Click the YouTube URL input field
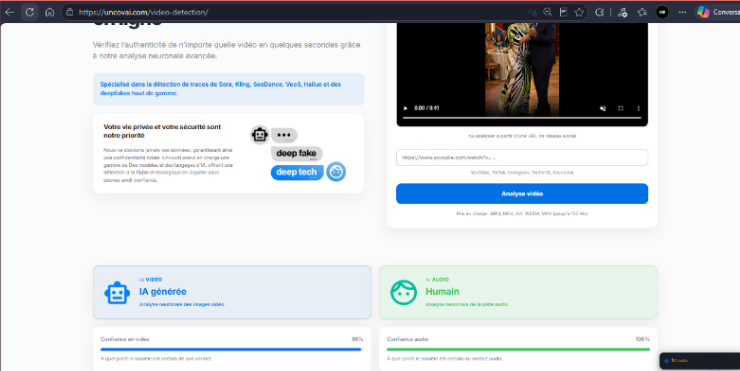Screen dimensions: 740x371 click(522, 158)
